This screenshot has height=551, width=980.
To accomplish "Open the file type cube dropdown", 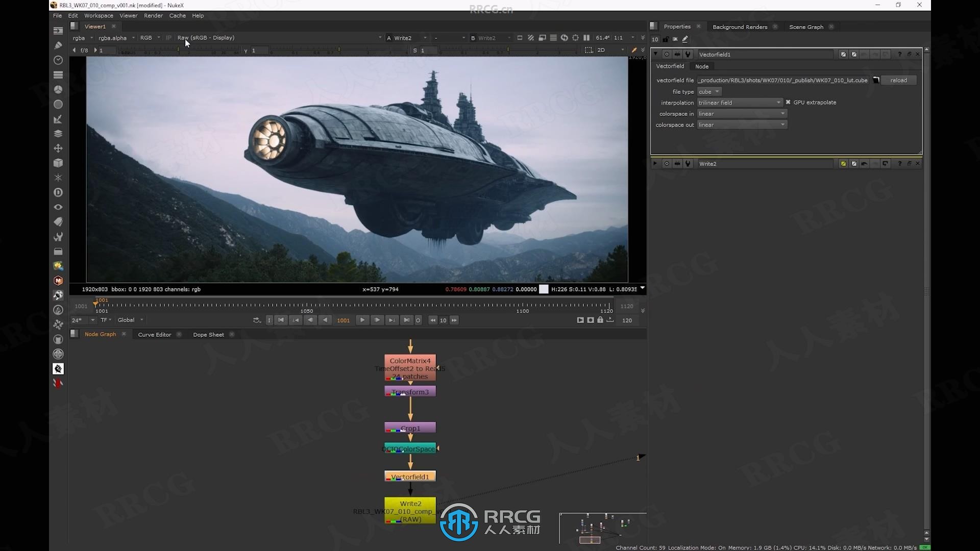I will pos(709,92).
